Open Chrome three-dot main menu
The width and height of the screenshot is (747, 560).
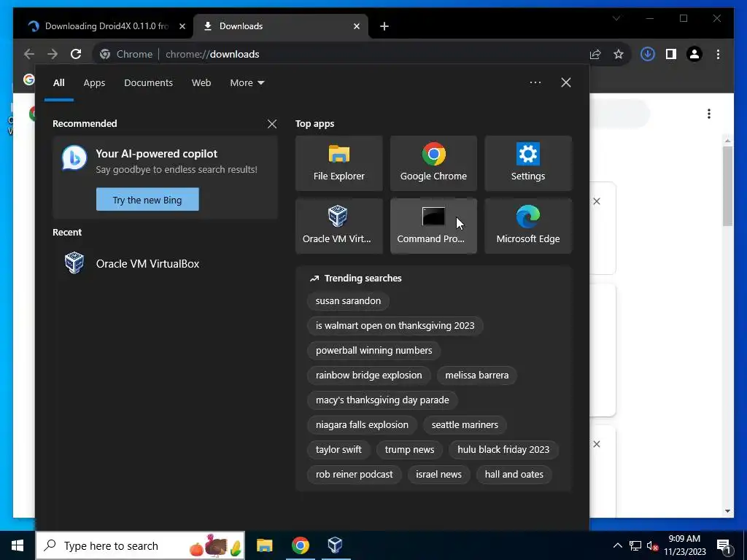pyautogui.click(x=718, y=54)
